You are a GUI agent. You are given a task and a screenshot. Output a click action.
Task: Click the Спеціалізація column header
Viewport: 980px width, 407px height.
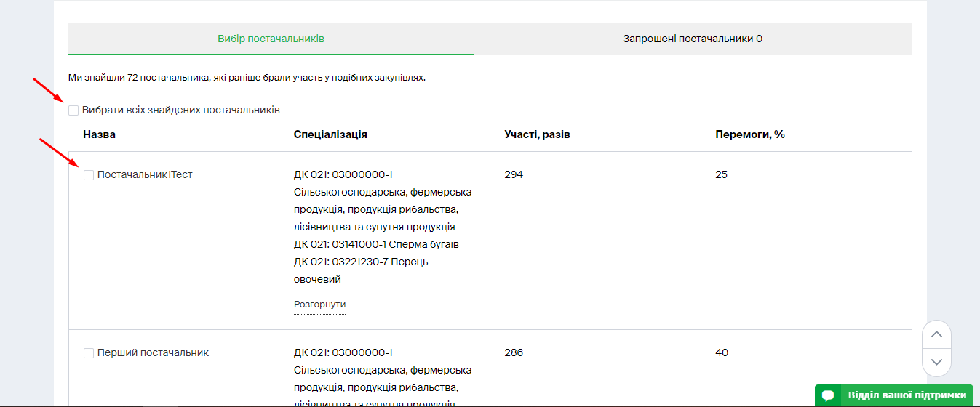coord(330,134)
